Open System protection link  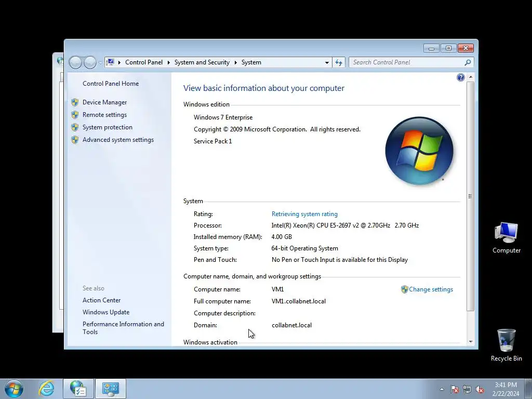point(107,127)
